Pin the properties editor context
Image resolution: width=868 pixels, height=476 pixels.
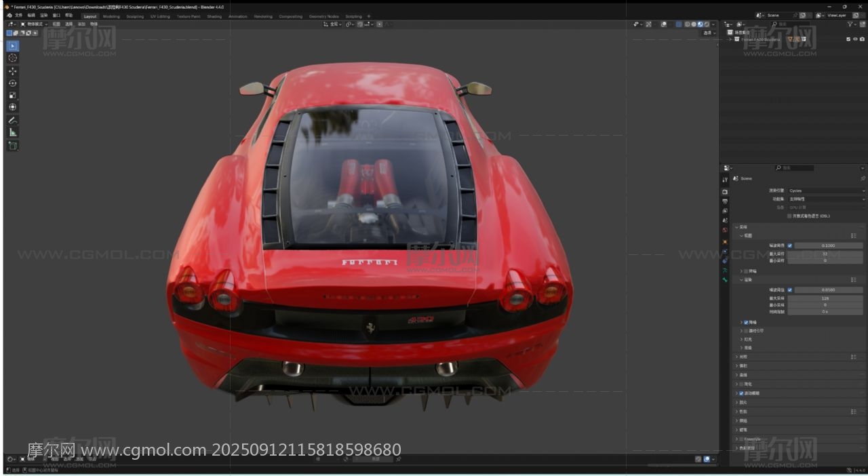863,178
